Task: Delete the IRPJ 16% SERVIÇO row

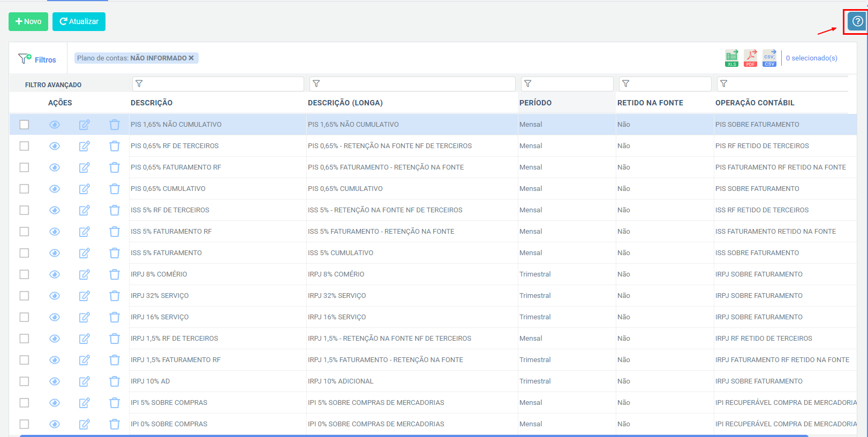Action: tap(115, 317)
